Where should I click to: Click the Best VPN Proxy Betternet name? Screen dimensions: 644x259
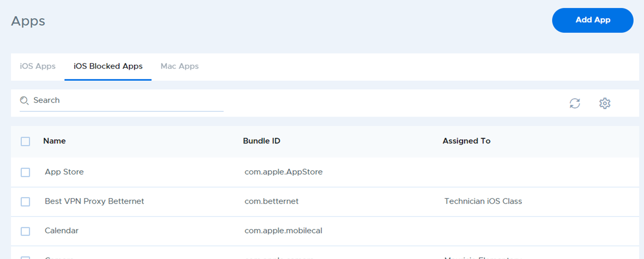pyautogui.click(x=94, y=201)
